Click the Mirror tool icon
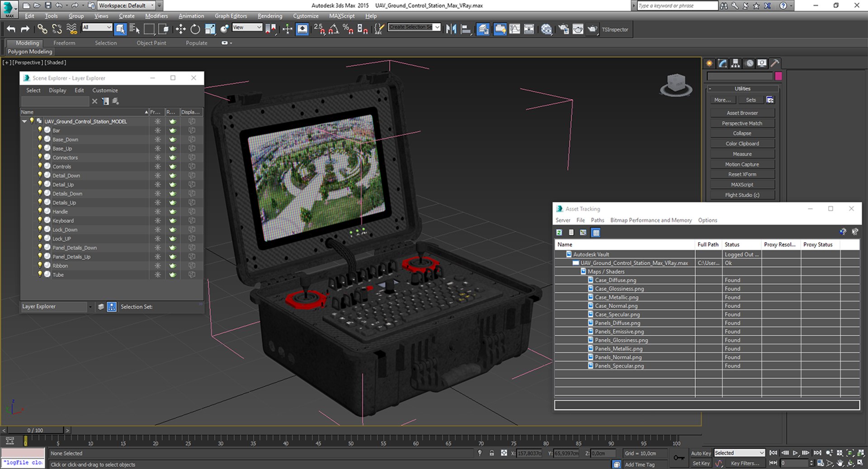The image size is (868, 469). coord(451,29)
